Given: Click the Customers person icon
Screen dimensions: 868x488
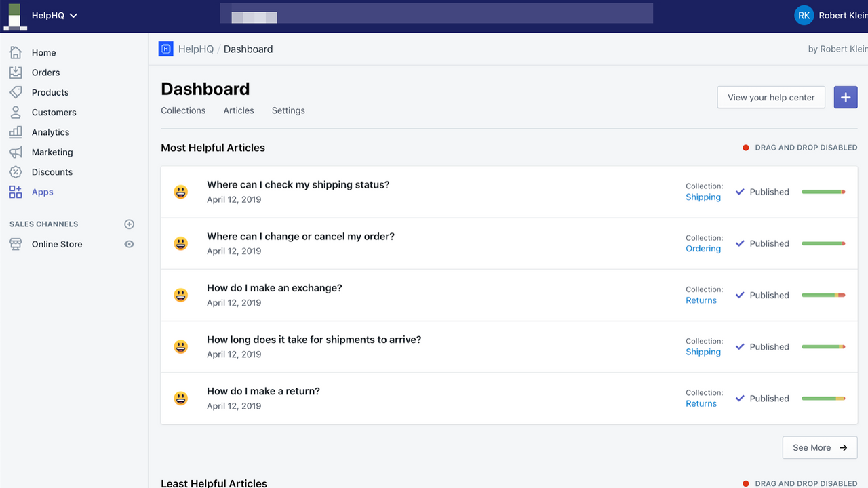Looking at the screenshot, I should [16, 112].
